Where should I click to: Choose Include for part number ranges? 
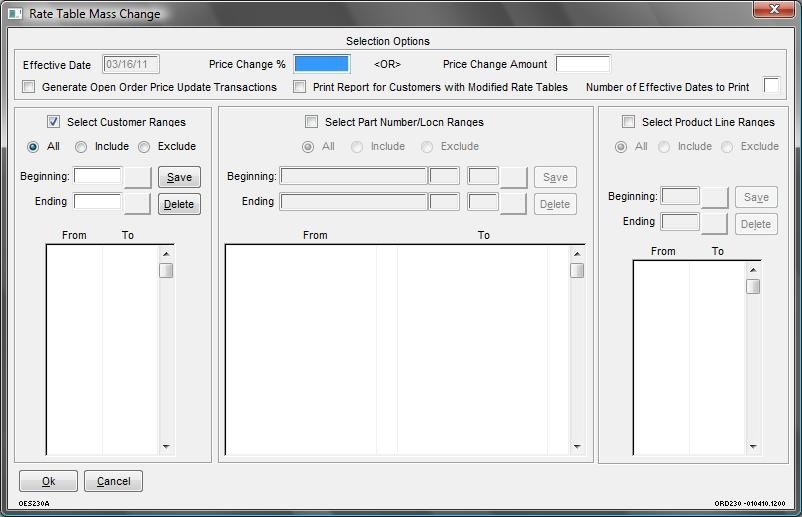coord(357,147)
